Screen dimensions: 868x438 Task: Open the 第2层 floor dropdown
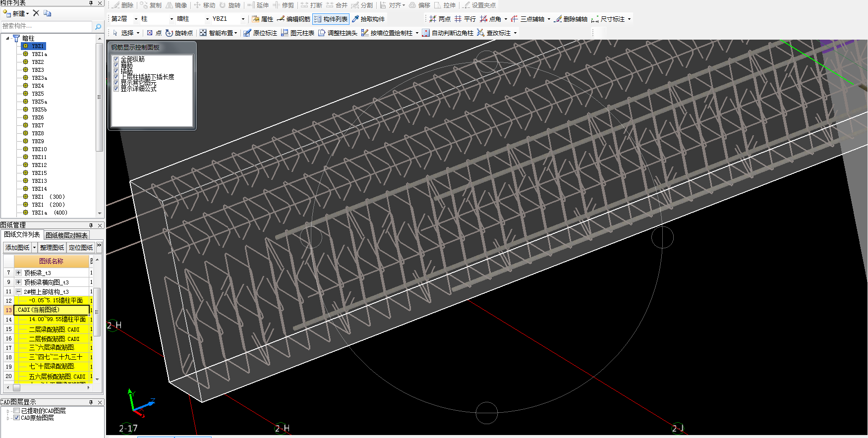[136, 19]
